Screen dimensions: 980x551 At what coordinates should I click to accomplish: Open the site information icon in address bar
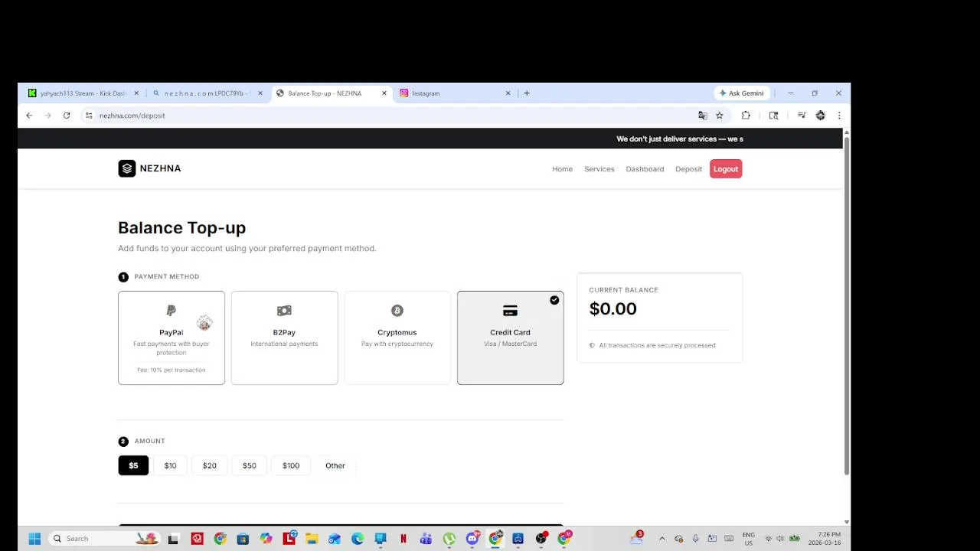[89, 116]
